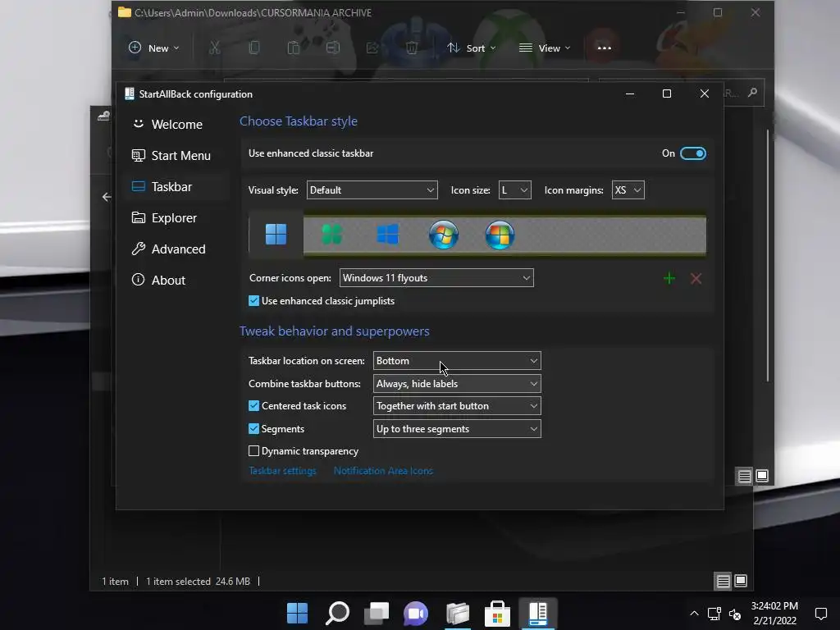The width and height of the screenshot is (840, 630).
Task: Open Search from the taskbar
Action: [337, 614]
